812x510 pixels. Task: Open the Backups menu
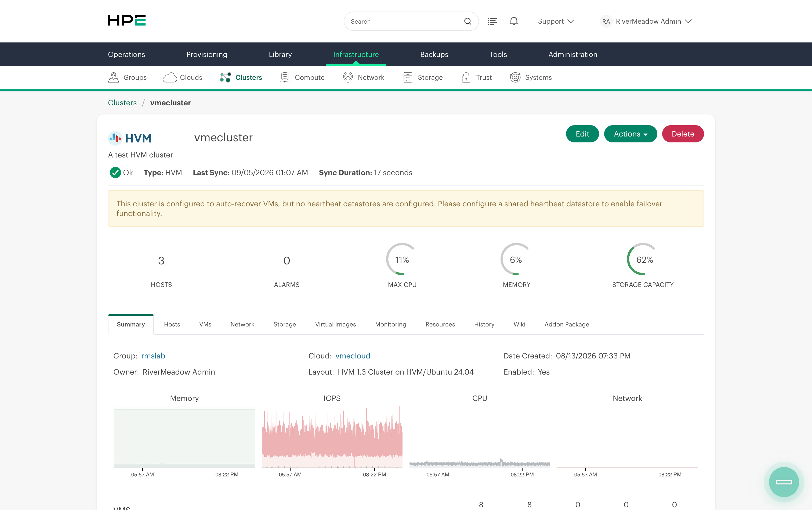434,54
